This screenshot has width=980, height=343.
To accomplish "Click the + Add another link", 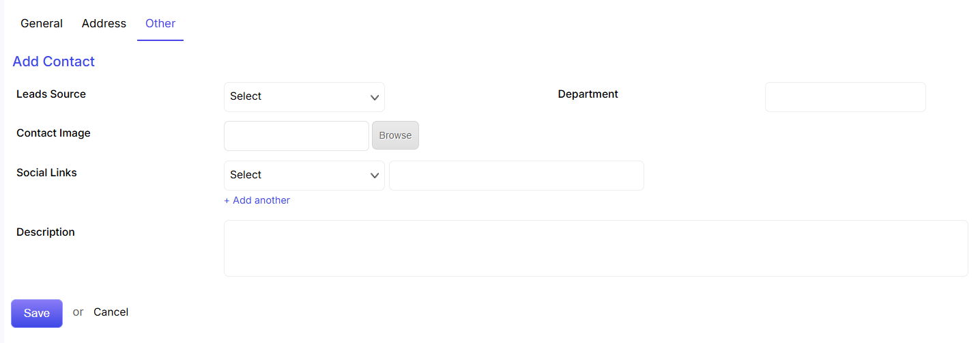I will (257, 200).
